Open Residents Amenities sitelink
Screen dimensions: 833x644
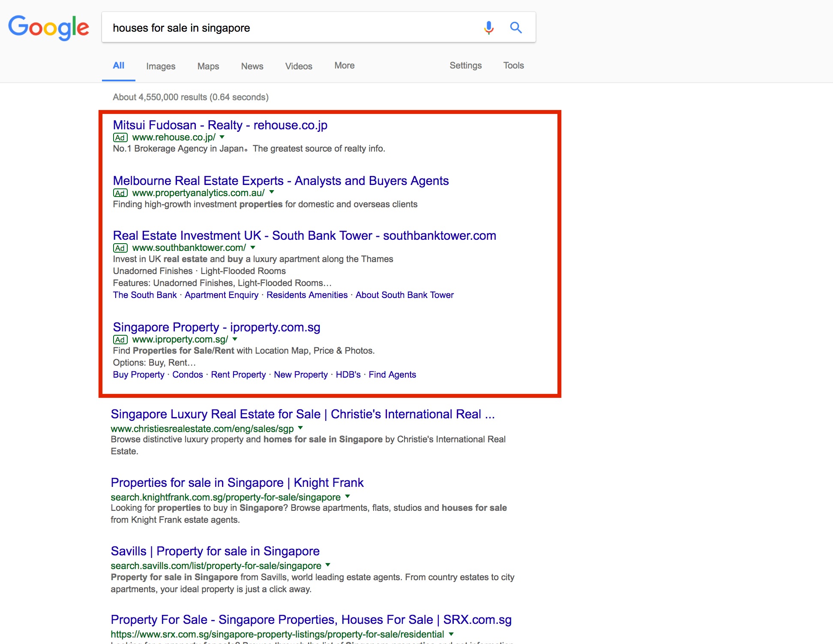click(307, 295)
